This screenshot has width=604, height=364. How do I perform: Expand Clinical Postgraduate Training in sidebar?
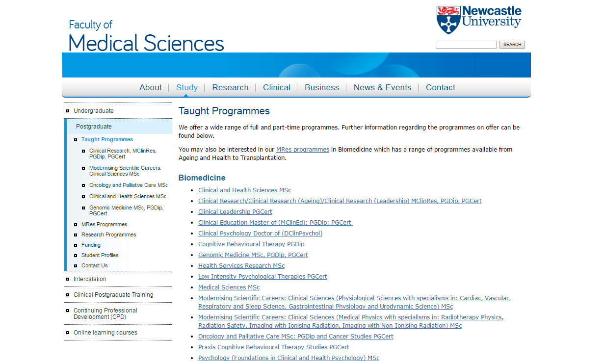point(113,295)
